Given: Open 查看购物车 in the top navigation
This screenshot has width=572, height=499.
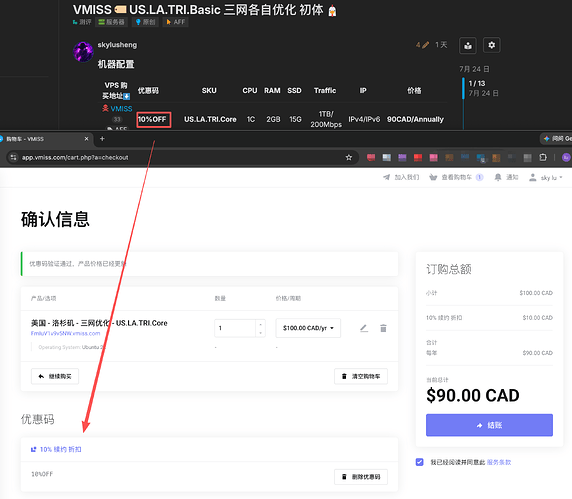Looking at the screenshot, I should click(456, 177).
